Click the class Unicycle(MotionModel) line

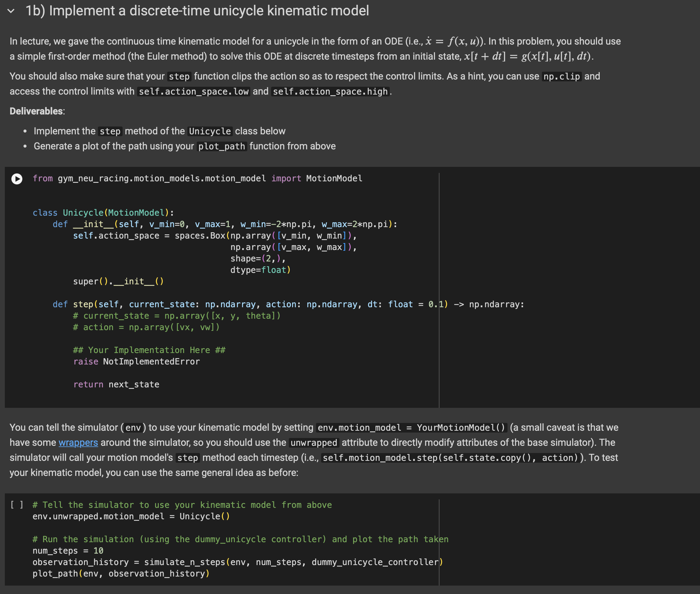103,213
